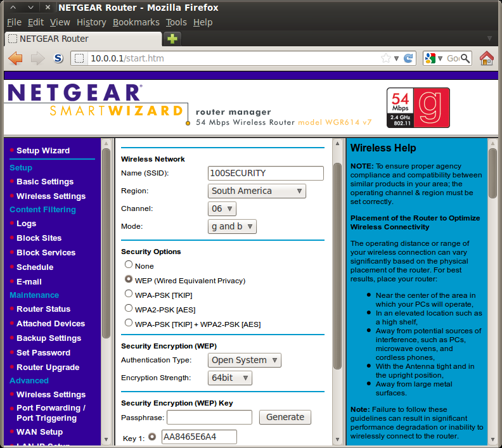Viewport: 502px width, 448px height.
Task: Go to the Home page icon
Action: (x=487, y=58)
